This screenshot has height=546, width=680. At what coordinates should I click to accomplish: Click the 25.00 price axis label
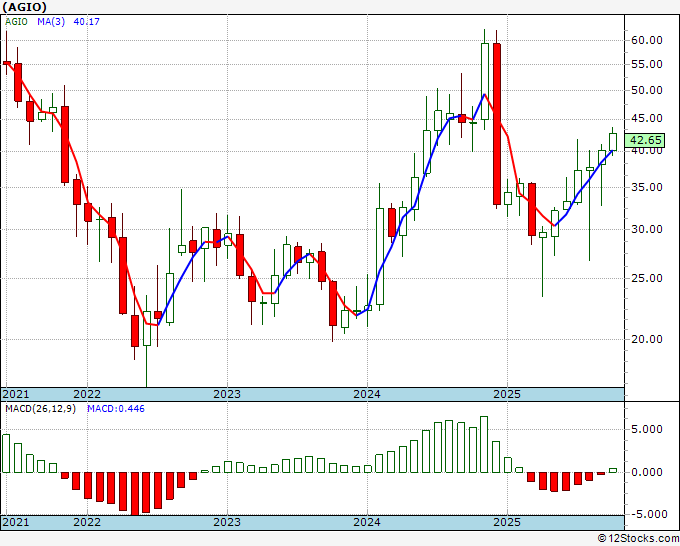point(647,278)
